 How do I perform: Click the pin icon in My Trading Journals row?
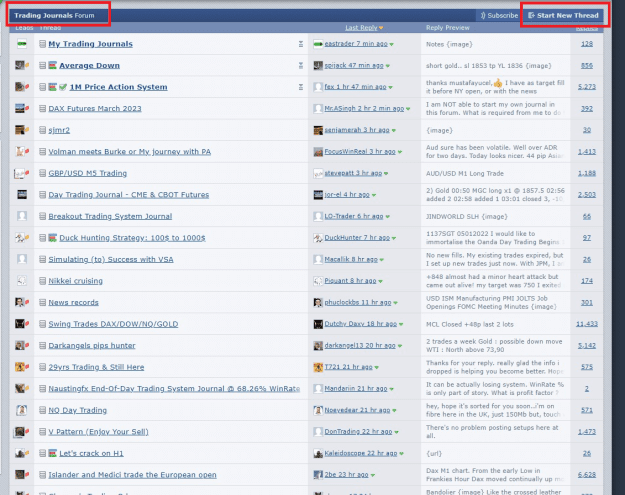pos(301,44)
